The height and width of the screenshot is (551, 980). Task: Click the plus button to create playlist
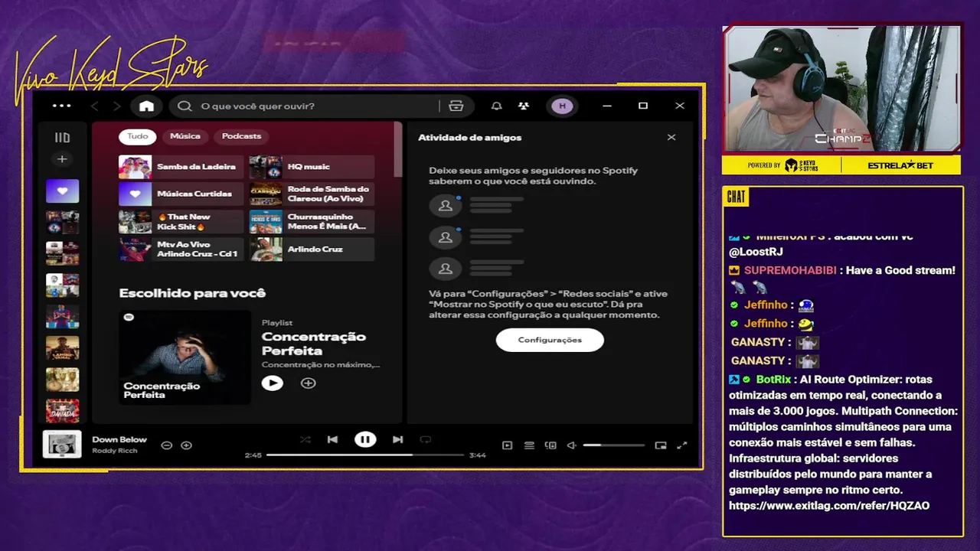click(62, 159)
